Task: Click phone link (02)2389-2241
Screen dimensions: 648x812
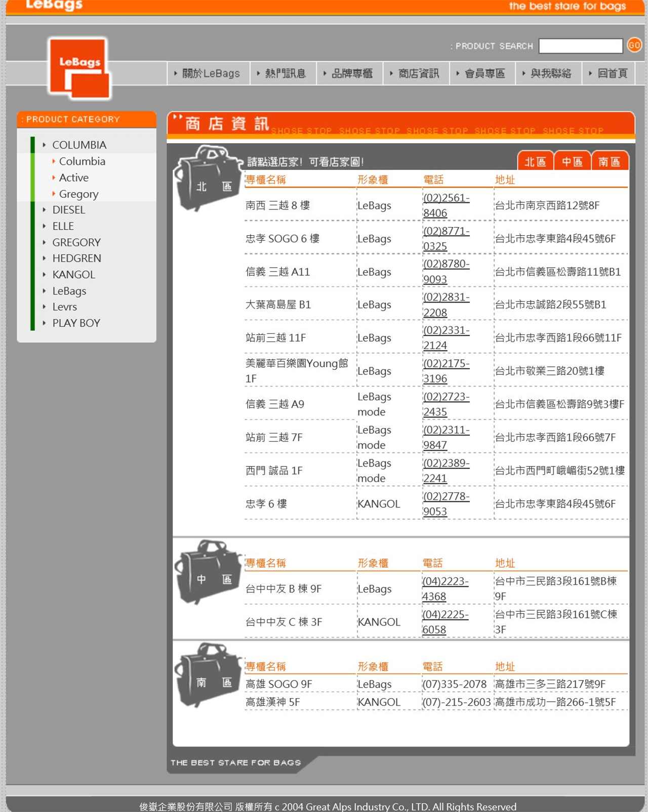Action: [446, 471]
